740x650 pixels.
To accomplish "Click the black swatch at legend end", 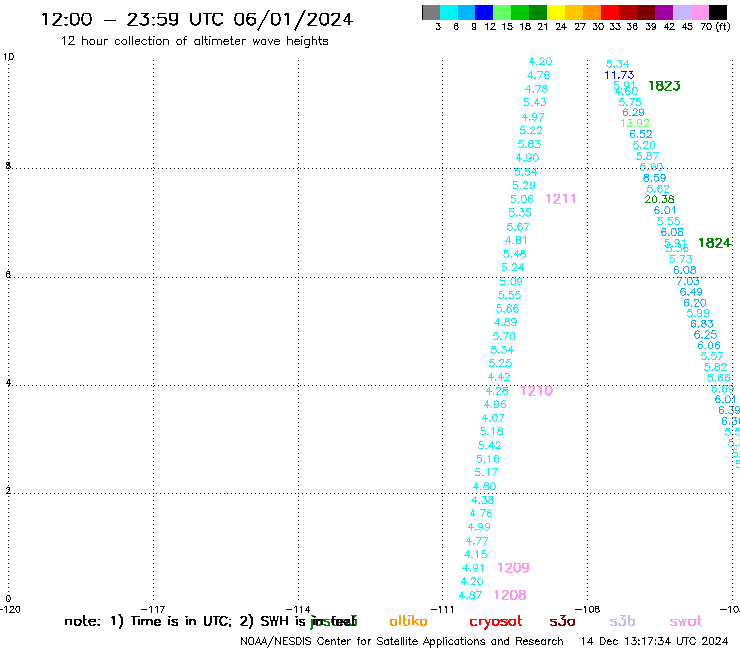I will point(717,12).
